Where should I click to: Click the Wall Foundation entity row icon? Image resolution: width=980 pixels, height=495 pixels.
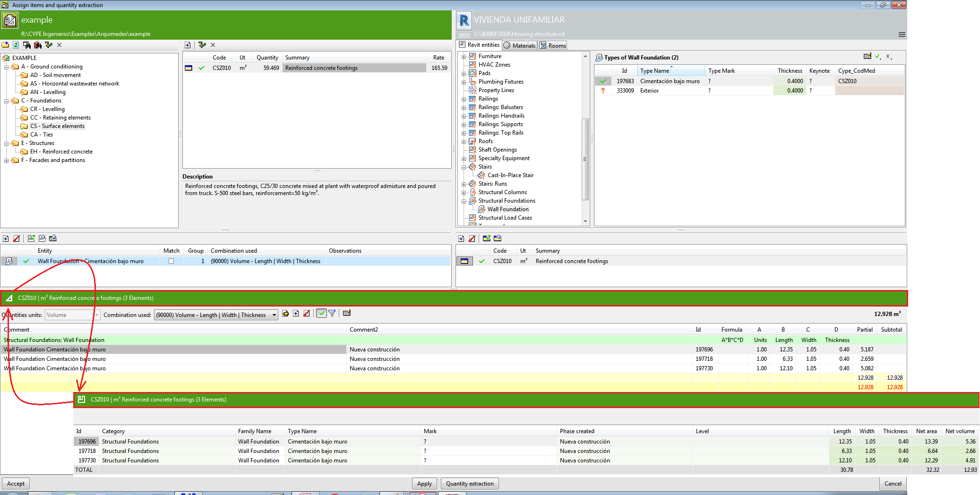(9, 261)
